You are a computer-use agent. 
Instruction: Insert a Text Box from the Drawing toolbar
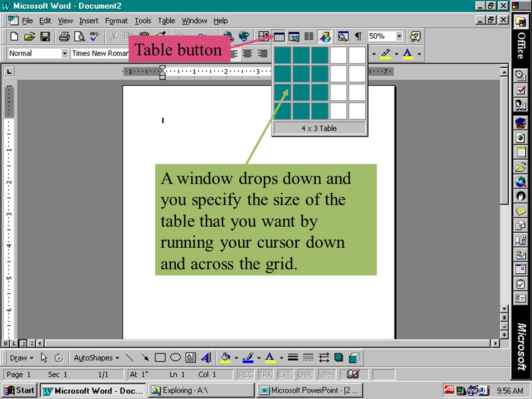pyautogui.click(x=191, y=357)
